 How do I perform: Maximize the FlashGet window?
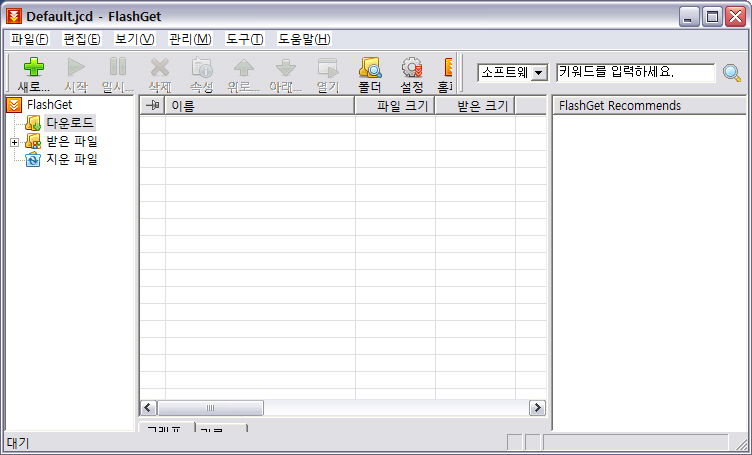[712, 17]
